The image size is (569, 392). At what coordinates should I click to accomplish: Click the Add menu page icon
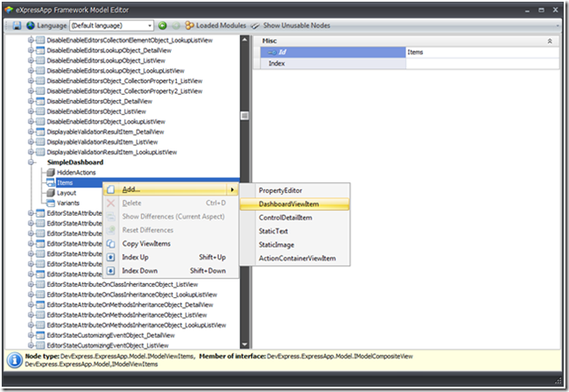tap(111, 189)
